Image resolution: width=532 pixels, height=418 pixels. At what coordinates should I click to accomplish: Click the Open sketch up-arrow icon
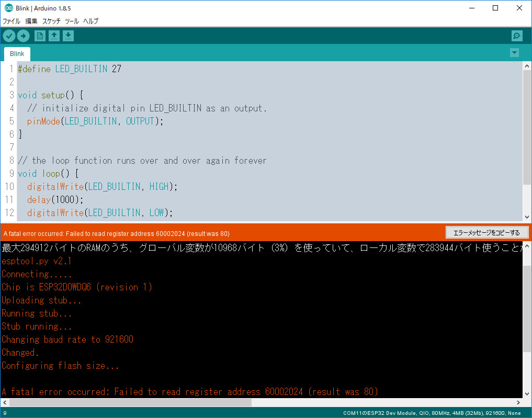pos(54,36)
